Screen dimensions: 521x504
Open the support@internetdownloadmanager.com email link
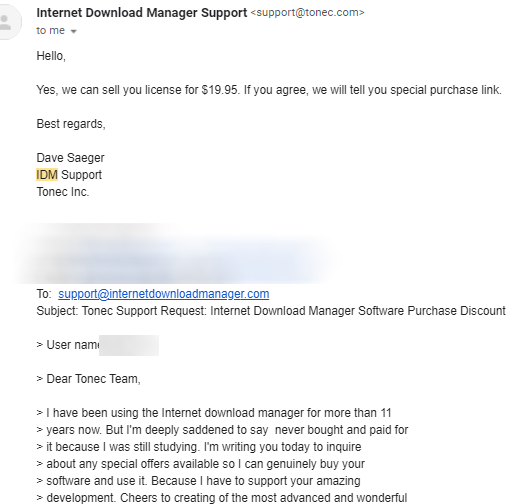click(164, 294)
